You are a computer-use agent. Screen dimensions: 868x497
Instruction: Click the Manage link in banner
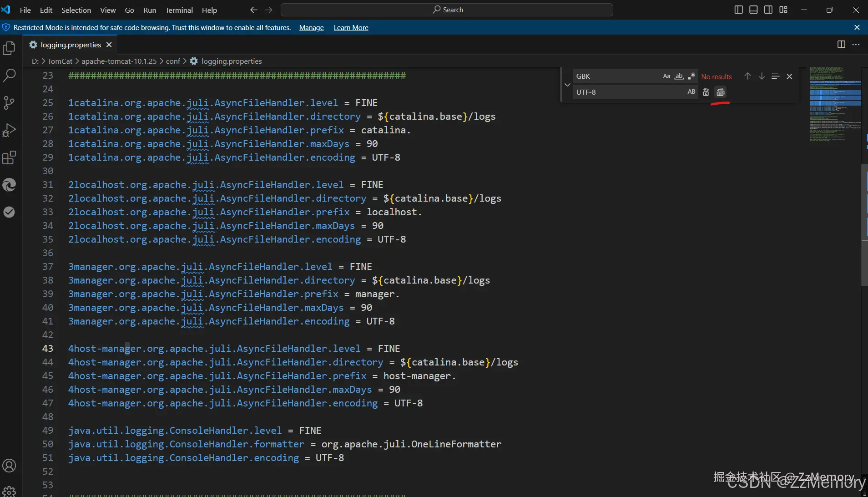point(311,28)
